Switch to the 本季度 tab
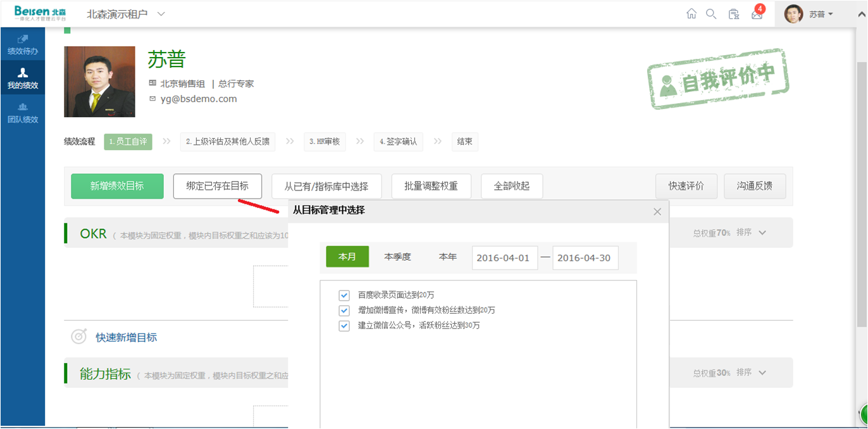868x429 pixels. pyautogui.click(x=397, y=257)
